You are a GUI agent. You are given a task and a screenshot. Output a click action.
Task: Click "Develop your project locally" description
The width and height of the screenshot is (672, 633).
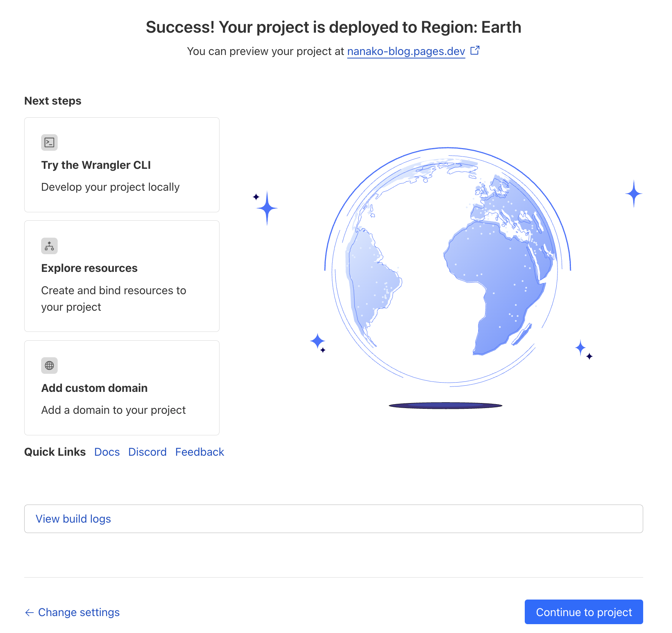[x=110, y=187]
